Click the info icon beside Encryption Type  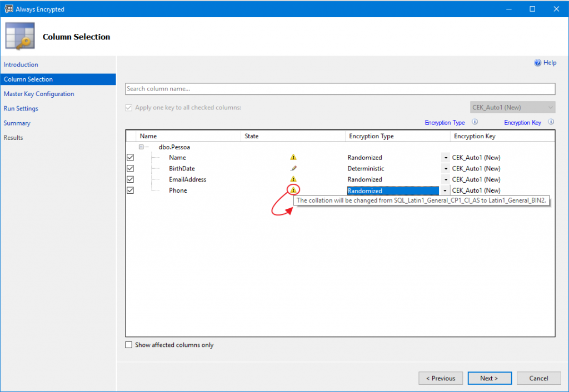click(x=475, y=122)
